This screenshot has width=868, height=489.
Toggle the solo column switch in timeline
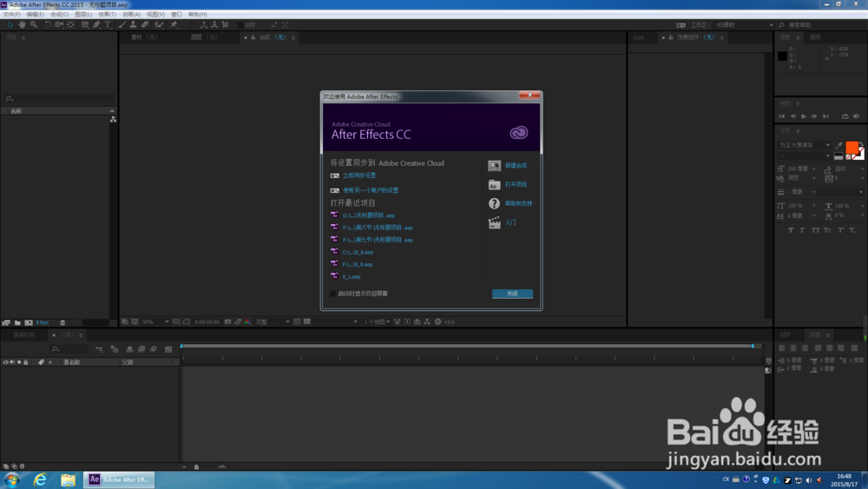pyautogui.click(x=19, y=362)
